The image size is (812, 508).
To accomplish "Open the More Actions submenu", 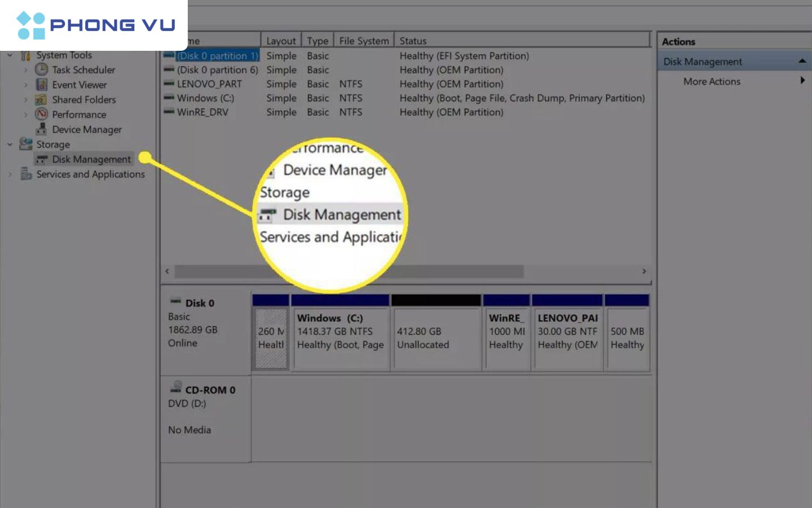I will tap(712, 81).
